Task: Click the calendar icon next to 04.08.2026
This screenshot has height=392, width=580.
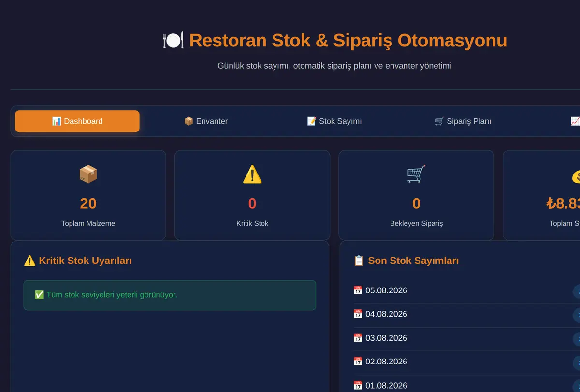Action: (x=358, y=314)
